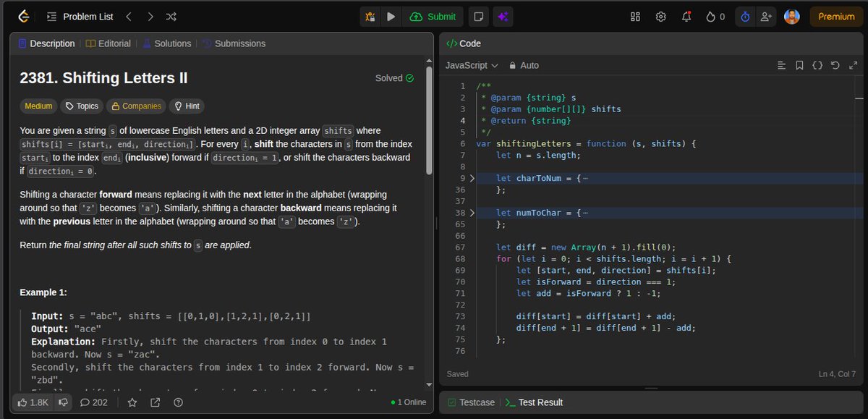Reset code with the undo arrow icon
Screen dimensions: 868x419
(x=835, y=65)
